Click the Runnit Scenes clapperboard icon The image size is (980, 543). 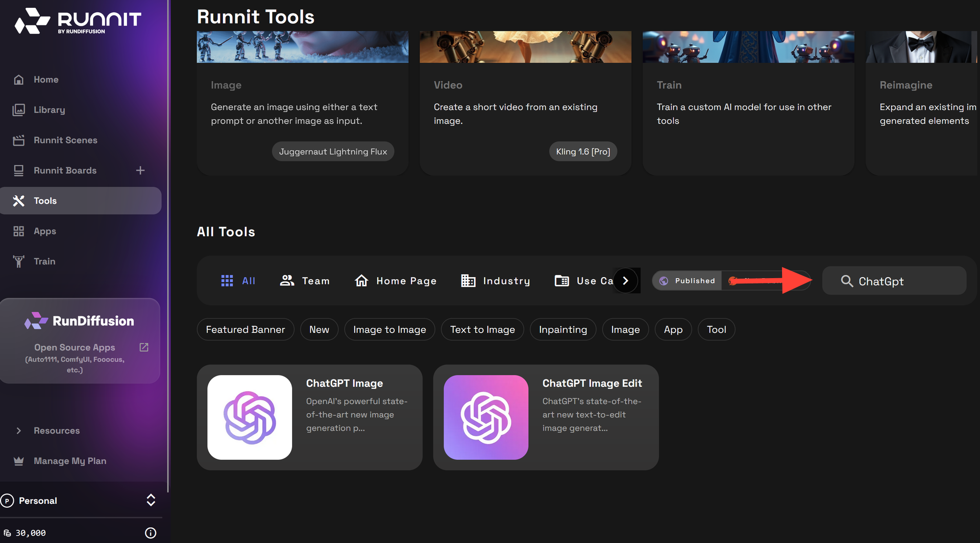click(x=19, y=140)
